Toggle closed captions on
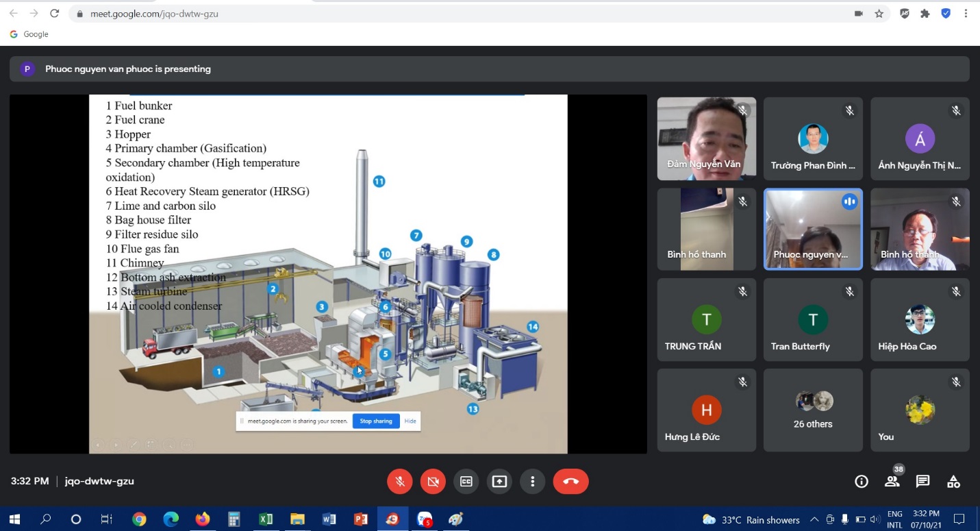This screenshot has height=531, width=980. tap(466, 482)
